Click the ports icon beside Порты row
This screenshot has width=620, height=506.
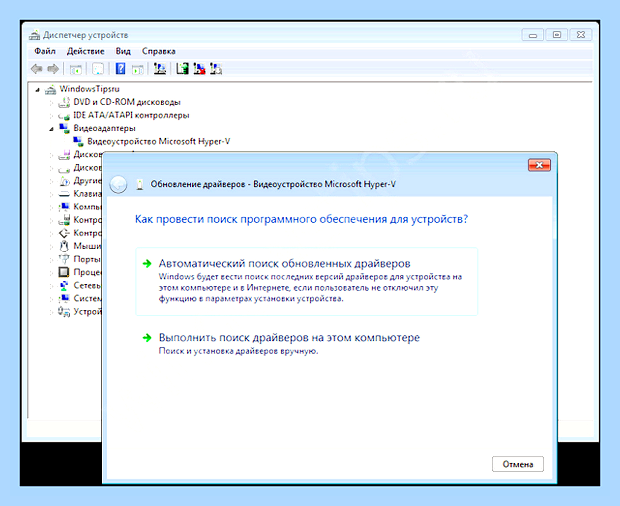pos(64,259)
